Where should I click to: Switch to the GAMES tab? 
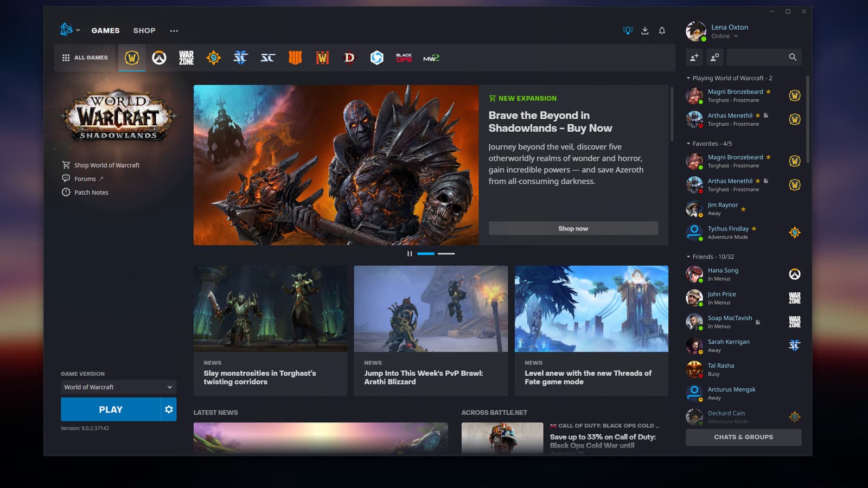[x=105, y=30]
